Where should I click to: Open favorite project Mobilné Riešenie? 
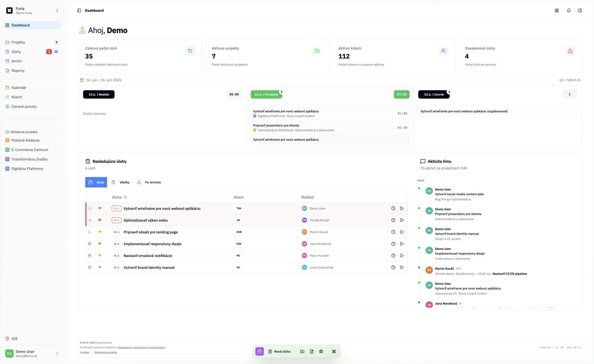(x=32, y=140)
